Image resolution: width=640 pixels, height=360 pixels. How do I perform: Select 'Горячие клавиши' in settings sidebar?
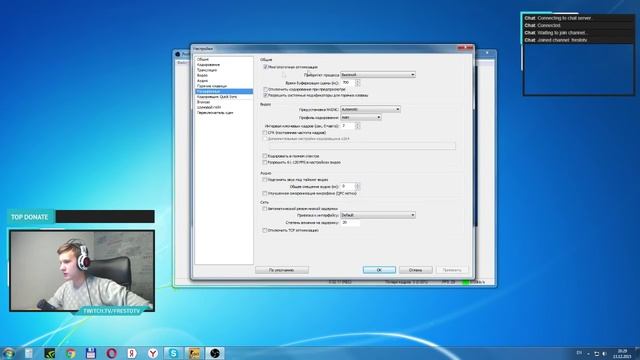(x=212, y=86)
